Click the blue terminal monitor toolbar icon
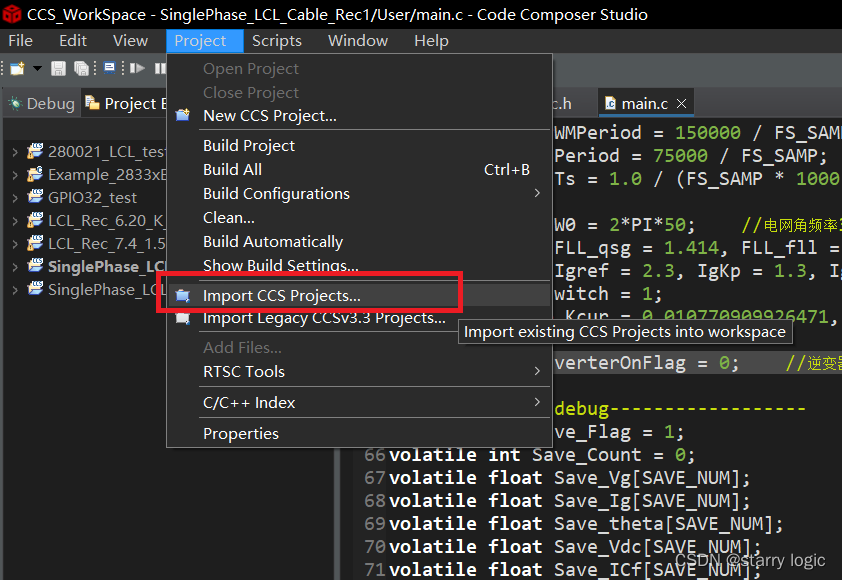The image size is (842, 580). 110,68
